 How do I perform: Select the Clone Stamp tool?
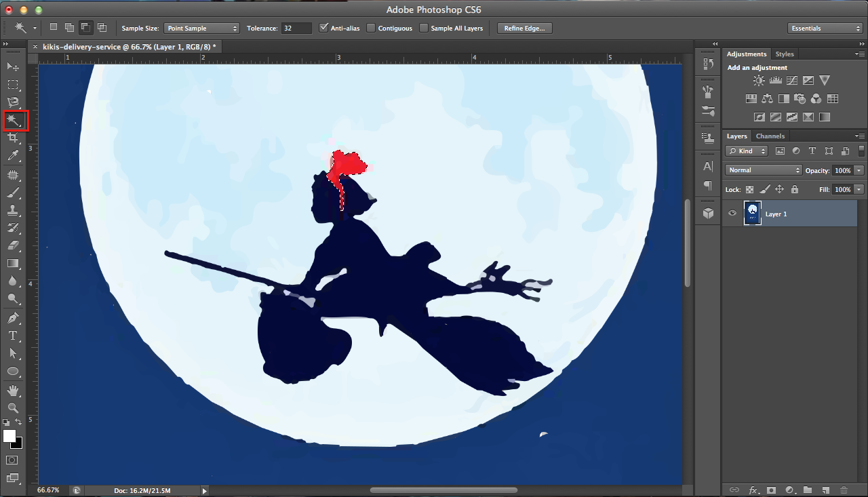coord(13,211)
